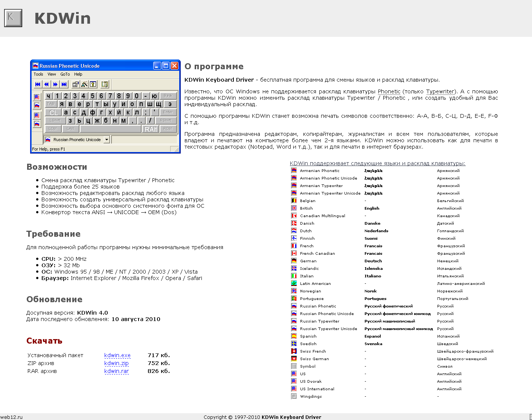Click the KDWin logo icon in the header
The image size is (532, 420).
tap(13, 18)
